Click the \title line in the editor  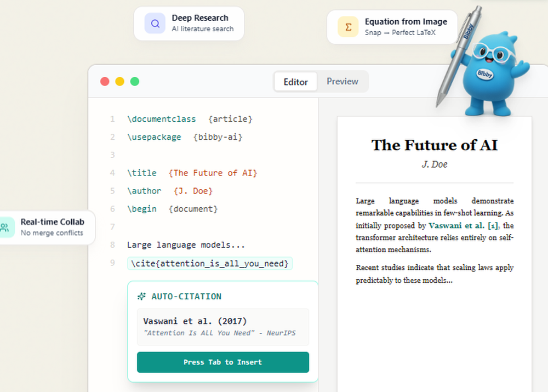click(192, 173)
